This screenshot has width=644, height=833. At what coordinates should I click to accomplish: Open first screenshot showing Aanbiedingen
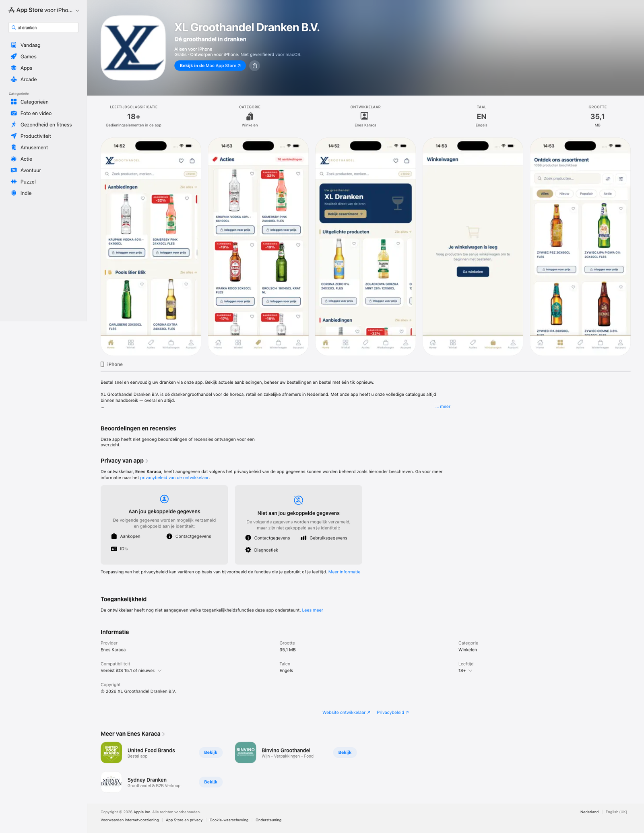coord(151,246)
